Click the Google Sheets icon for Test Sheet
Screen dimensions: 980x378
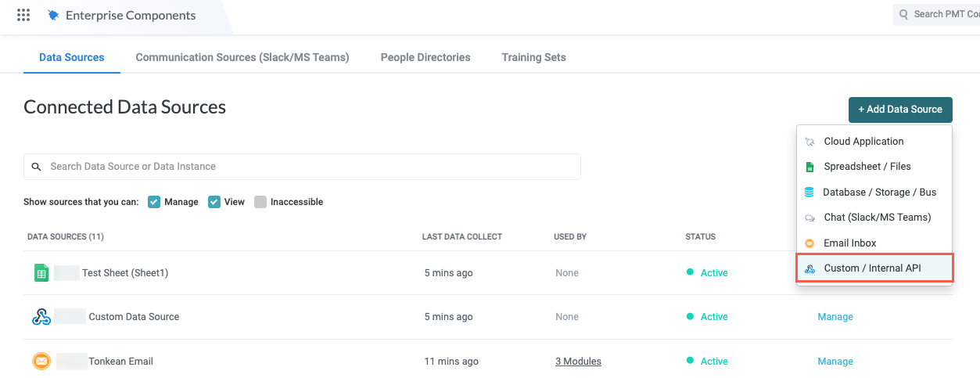point(41,273)
